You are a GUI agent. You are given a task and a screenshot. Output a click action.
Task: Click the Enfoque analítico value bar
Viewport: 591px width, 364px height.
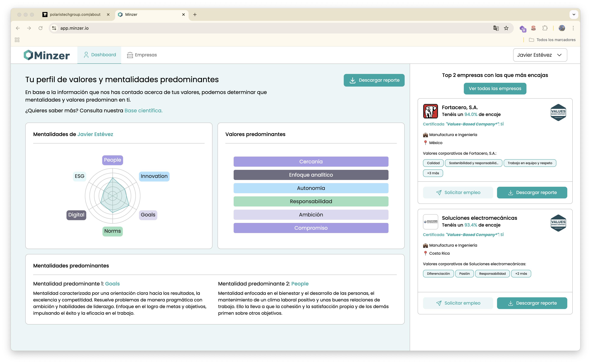[x=311, y=175]
